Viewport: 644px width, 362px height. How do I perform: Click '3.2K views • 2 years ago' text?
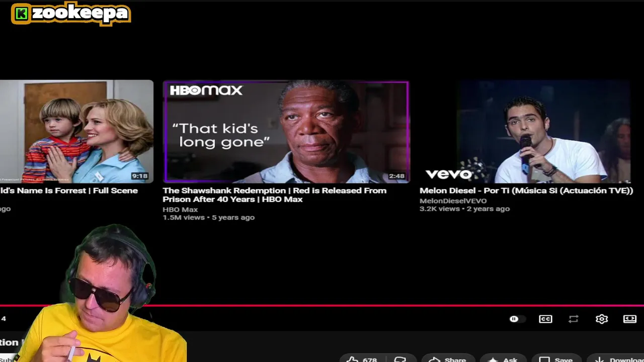[x=464, y=209]
